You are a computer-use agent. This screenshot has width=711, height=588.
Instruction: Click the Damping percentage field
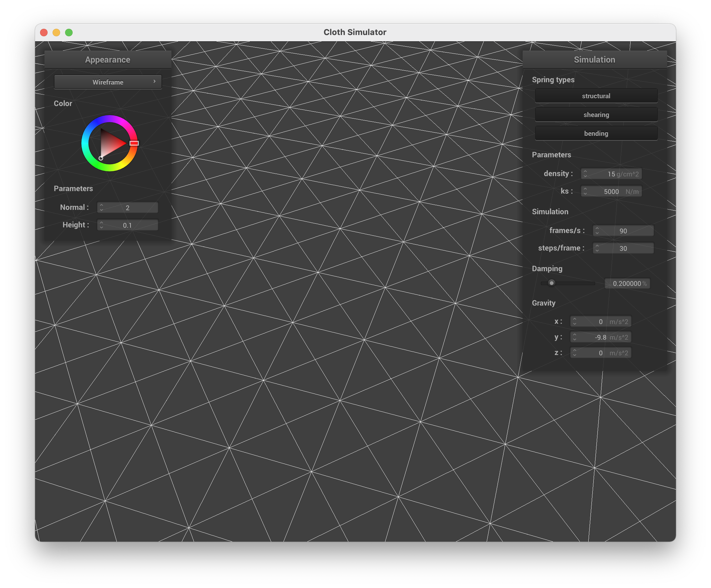tap(627, 283)
